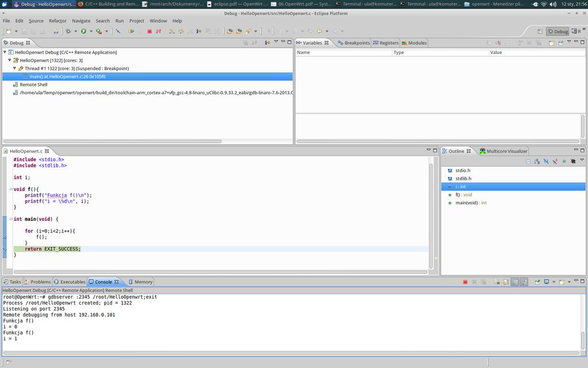Switch to the Remote System perspective button

575,32
